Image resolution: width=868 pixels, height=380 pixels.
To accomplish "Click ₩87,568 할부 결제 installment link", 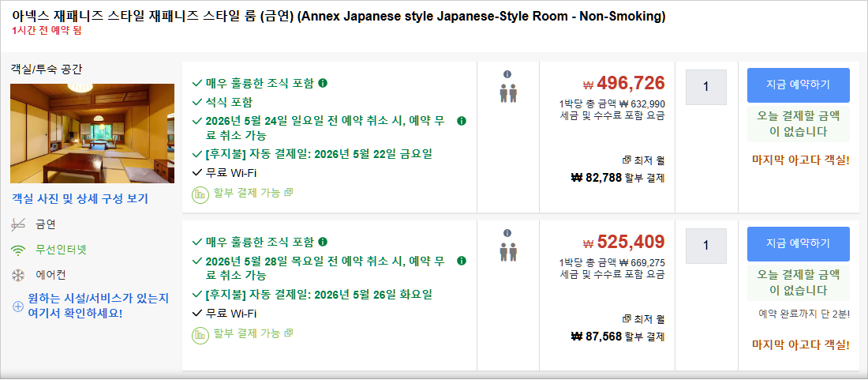I will (x=618, y=337).
